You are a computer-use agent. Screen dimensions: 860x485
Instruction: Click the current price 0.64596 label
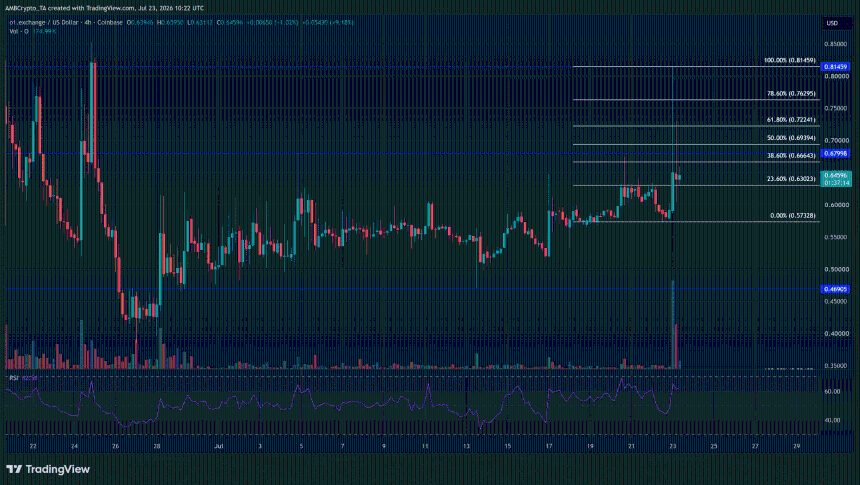836,176
